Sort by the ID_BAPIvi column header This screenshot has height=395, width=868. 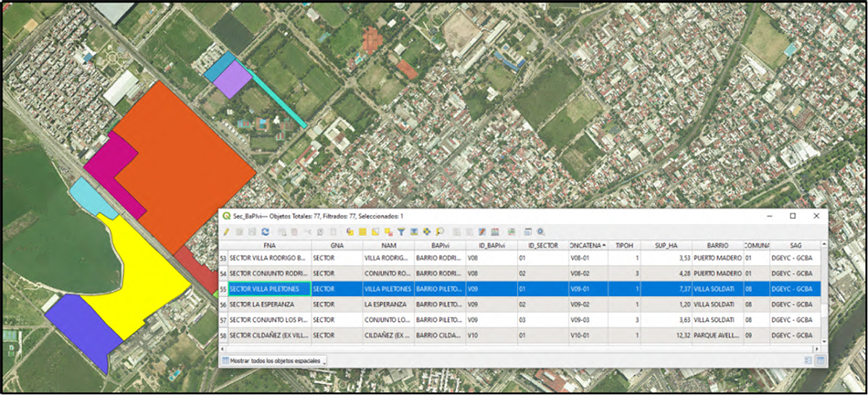[x=492, y=245]
